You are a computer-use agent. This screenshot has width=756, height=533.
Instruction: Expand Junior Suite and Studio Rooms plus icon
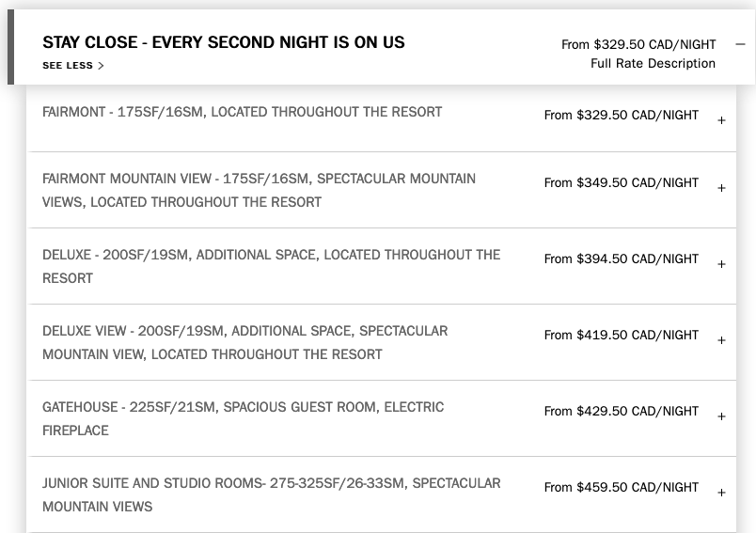point(721,493)
